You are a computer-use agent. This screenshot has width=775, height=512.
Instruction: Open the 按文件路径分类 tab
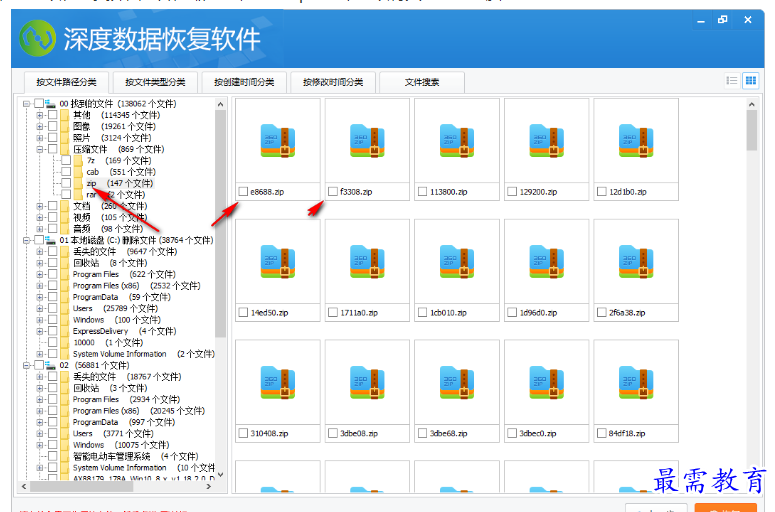(66, 82)
